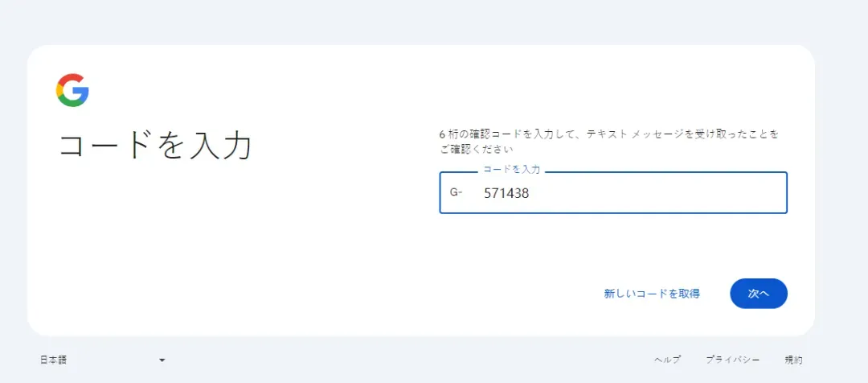Open the 日本語 language dropdown

point(102,360)
